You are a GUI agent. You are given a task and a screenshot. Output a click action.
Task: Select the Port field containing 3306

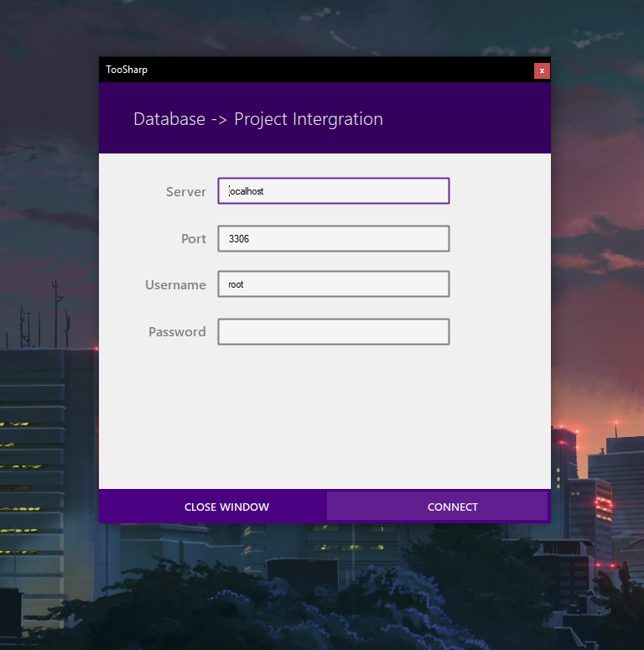coord(334,238)
